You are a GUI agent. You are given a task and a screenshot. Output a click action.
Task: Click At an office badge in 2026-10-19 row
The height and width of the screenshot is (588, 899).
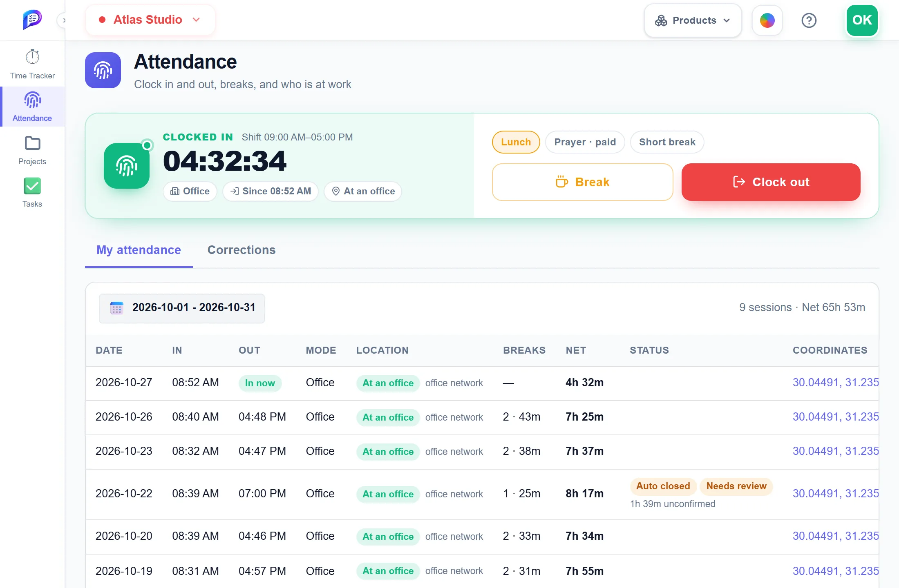coord(388,571)
